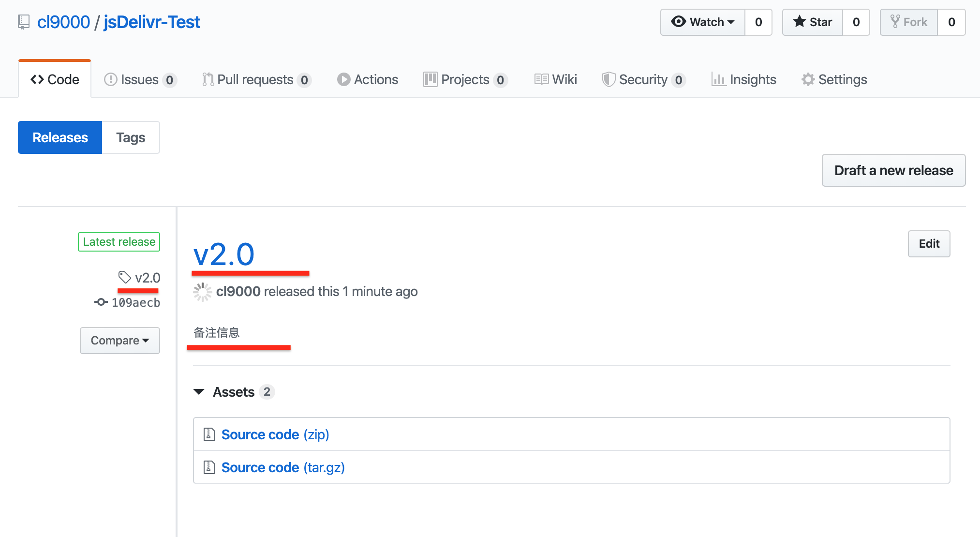Click the Star count 0
Screen dimensions: 980x537
click(x=856, y=22)
